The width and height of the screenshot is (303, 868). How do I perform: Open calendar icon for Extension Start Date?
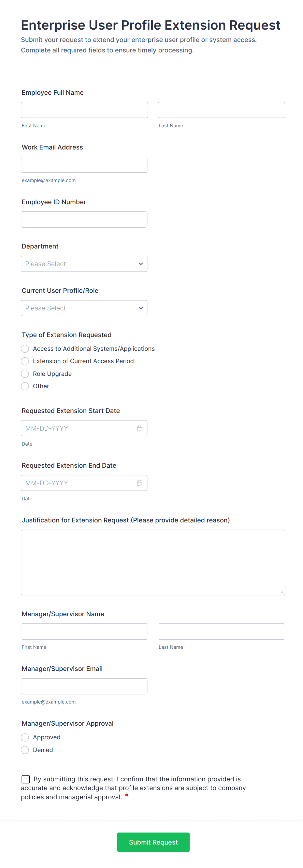point(139,428)
